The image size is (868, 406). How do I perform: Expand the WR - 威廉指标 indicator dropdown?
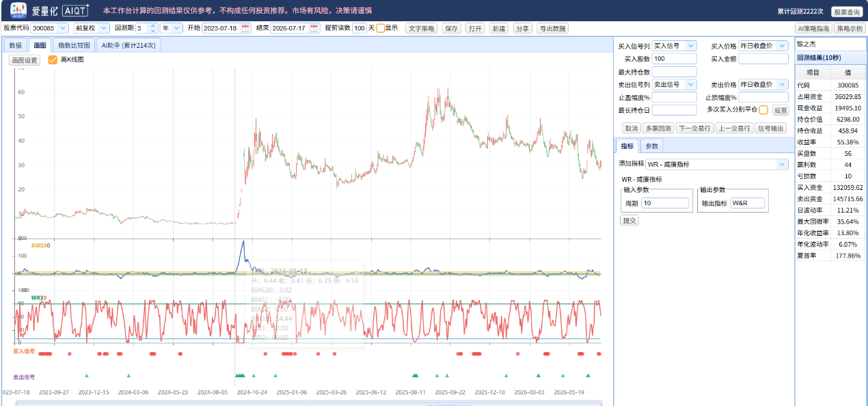tap(717, 164)
